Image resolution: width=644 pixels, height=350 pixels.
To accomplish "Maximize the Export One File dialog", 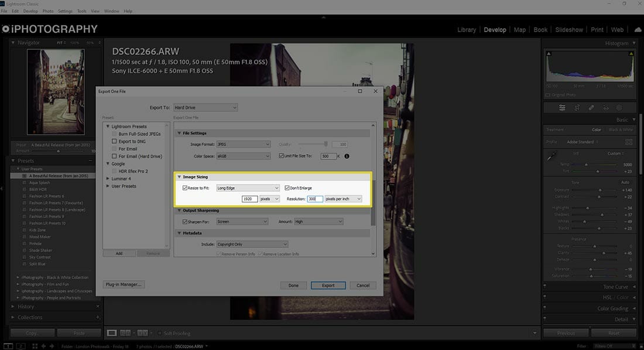I will 360,91.
